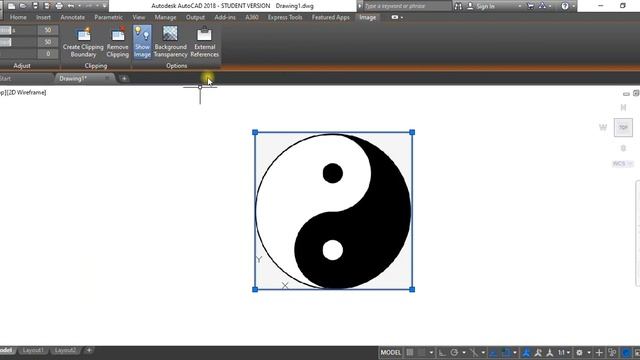Expand the Help dropdown arrow

pos(573,6)
